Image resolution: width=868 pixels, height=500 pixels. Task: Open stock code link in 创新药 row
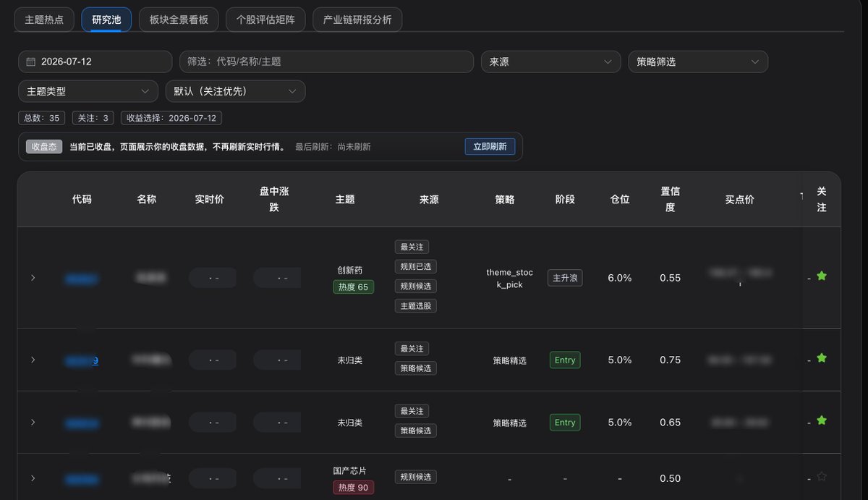pos(82,278)
